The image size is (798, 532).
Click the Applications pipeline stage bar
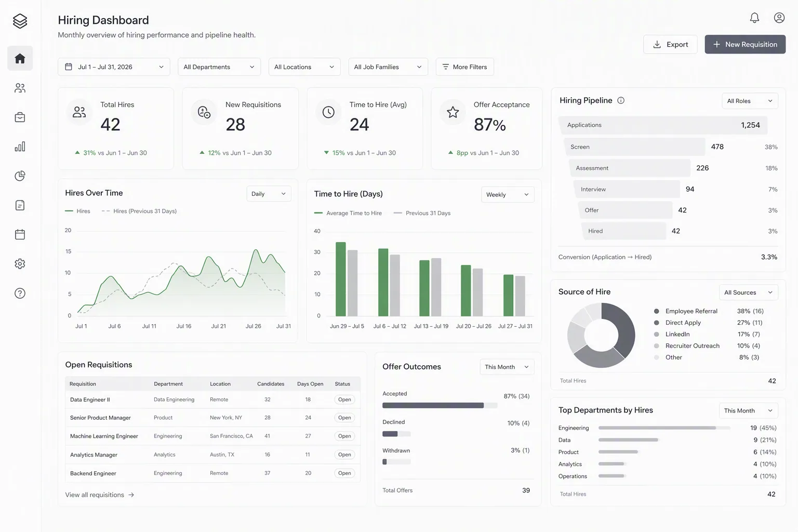click(663, 125)
